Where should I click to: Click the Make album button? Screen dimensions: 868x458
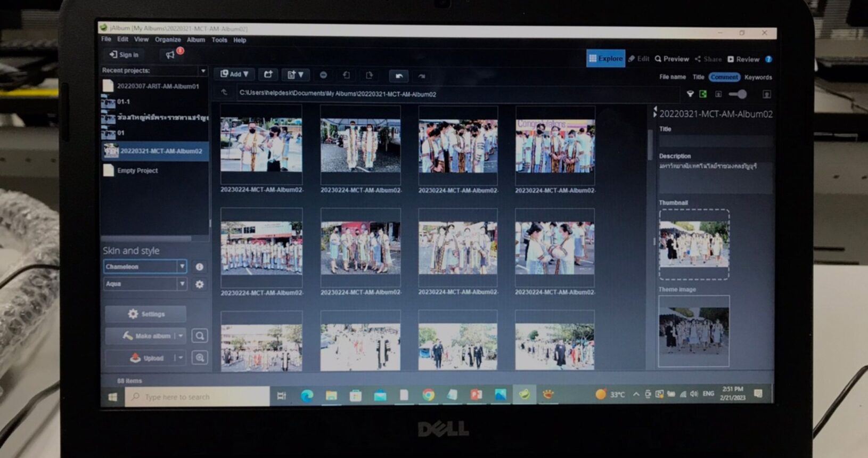[x=146, y=336]
